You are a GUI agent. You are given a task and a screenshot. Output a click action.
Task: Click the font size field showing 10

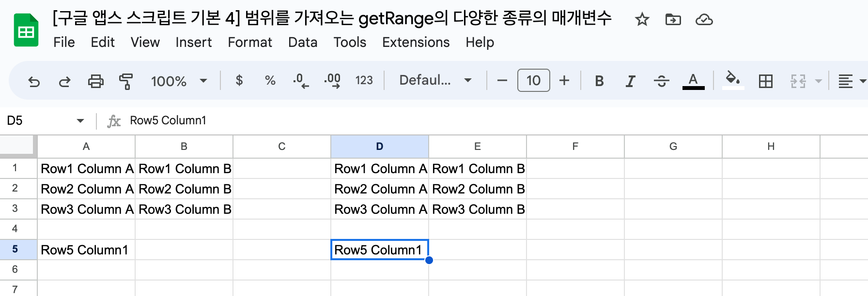(x=533, y=80)
